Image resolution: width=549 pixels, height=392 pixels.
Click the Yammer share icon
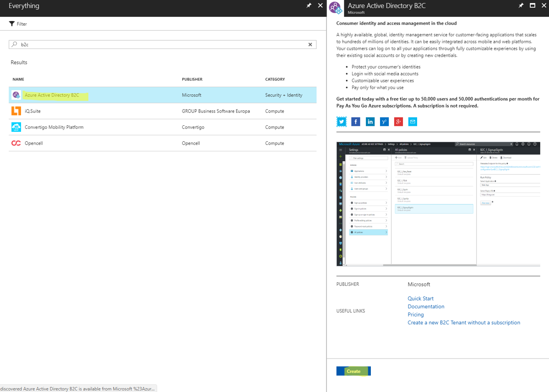click(384, 122)
